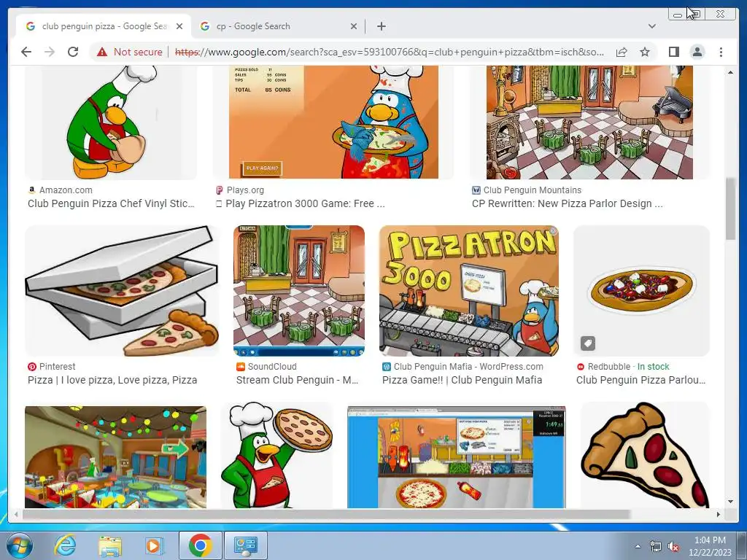
Task: Open the Pizzatron gameplay screenshot image
Action: coord(457,457)
